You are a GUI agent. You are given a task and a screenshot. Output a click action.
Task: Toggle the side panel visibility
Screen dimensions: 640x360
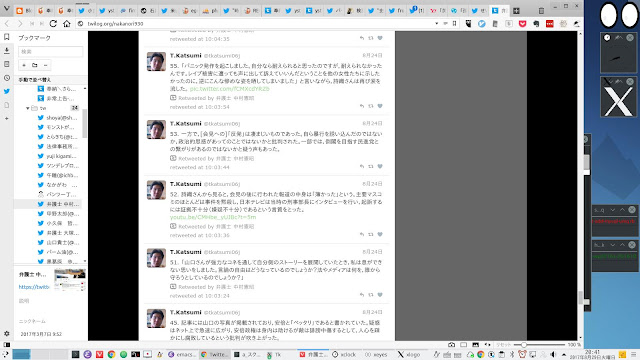[x=7, y=345]
